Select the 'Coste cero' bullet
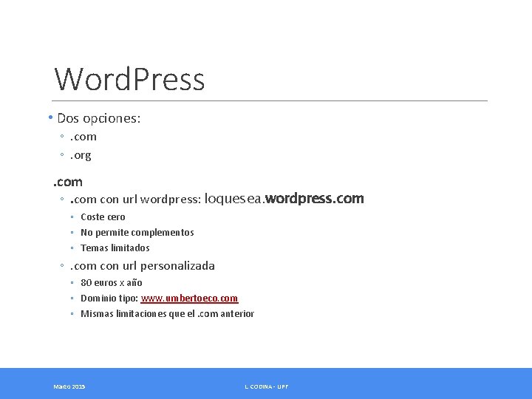This screenshot has width=532, height=399. click(x=103, y=216)
